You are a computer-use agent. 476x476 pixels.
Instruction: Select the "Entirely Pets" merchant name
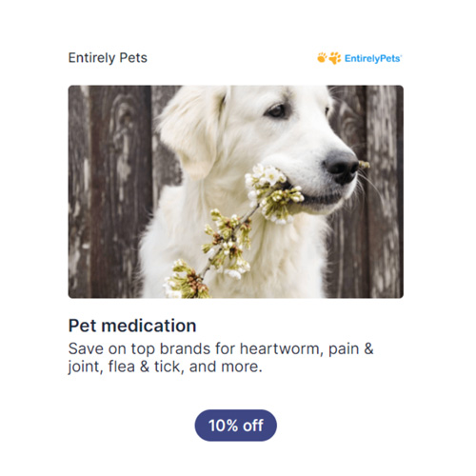point(108,58)
